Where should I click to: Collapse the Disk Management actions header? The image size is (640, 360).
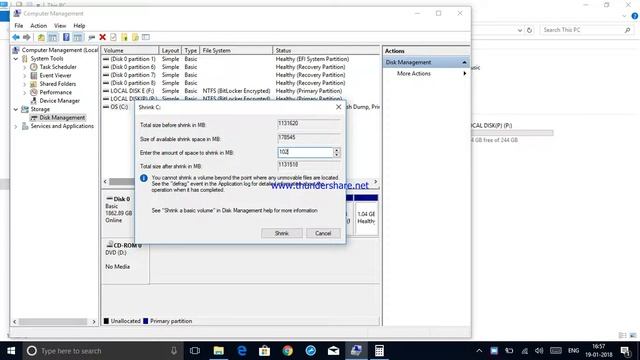tap(464, 62)
